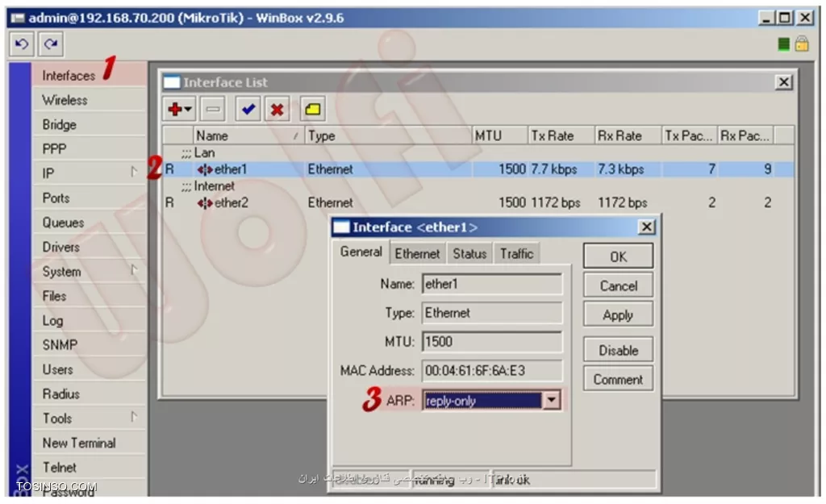Click the yellow Comment note icon
Screen dimensions: 826x504
312,109
